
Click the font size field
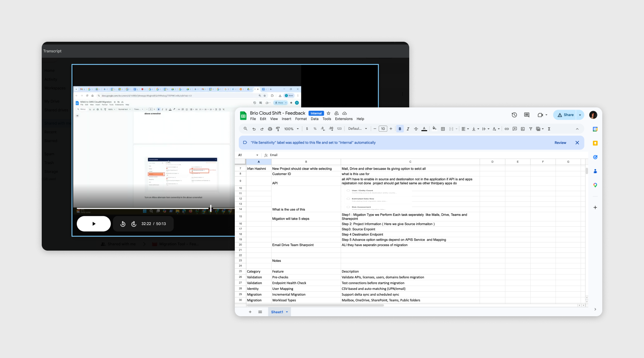click(383, 129)
